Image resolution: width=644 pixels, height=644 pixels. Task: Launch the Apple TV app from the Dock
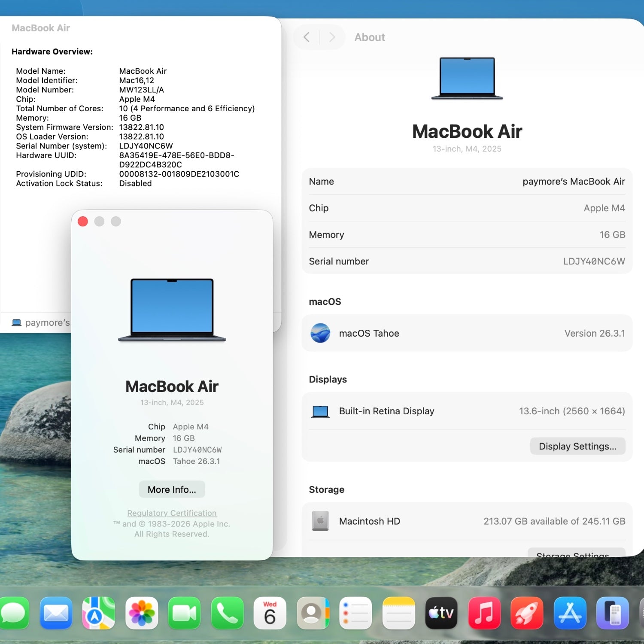tap(441, 613)
